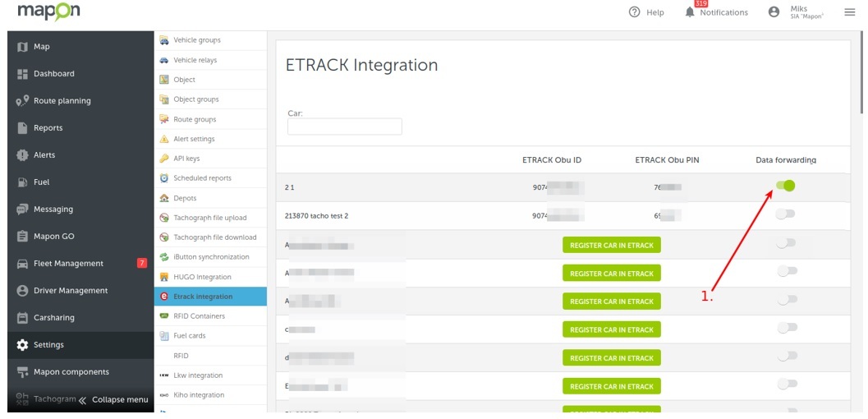Click the Data forwarding column header
The width and height of the screenshot is (868, 419).
[786, 160]
